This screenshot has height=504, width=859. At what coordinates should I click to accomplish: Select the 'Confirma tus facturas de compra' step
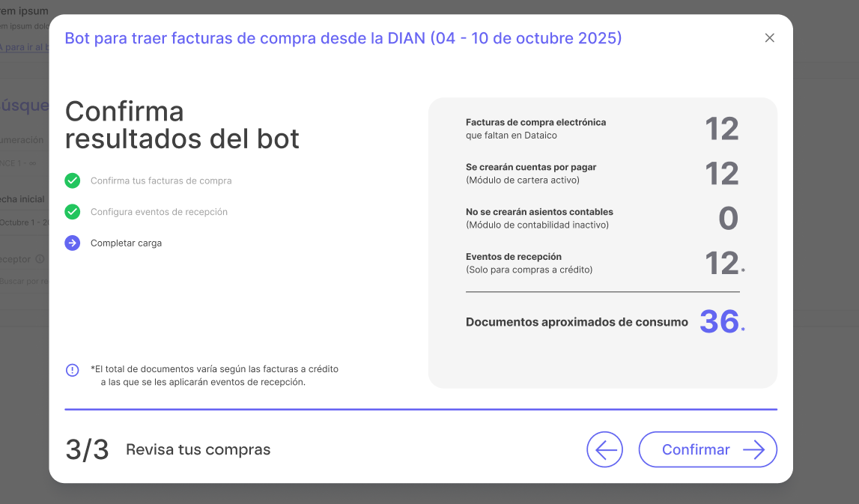[x=161, y=180]
